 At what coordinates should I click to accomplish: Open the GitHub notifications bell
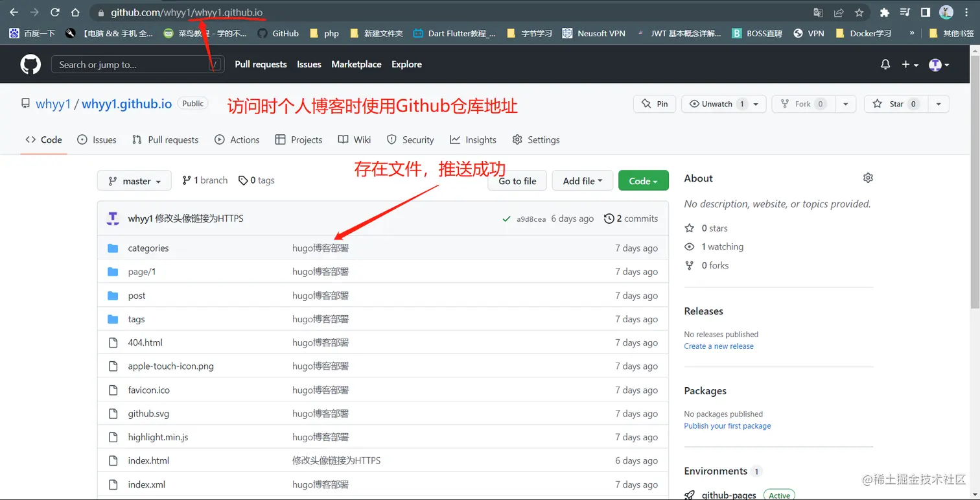point(885,64)
